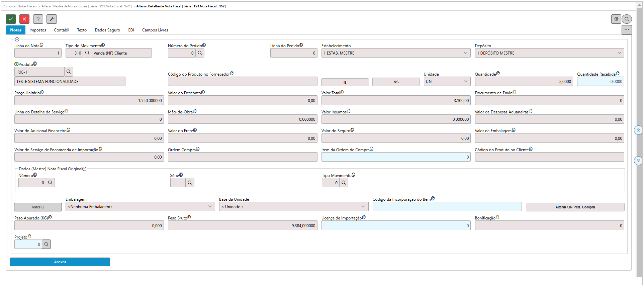Click the search magnifier beside Produto field

click(x=69, y=72)
